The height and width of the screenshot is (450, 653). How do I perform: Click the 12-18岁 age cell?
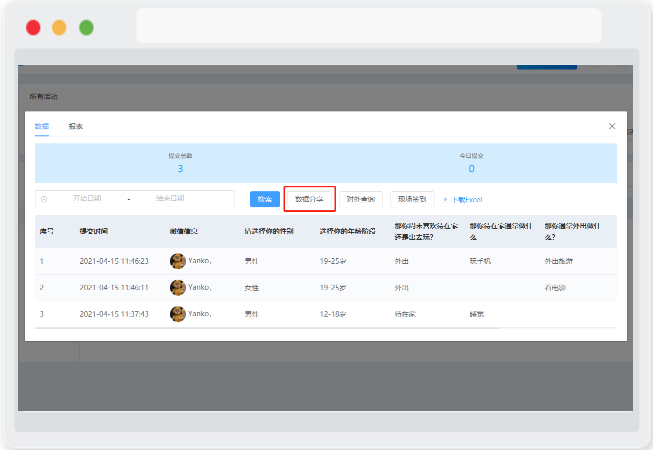pyautogui.click(x=333, y=314)
